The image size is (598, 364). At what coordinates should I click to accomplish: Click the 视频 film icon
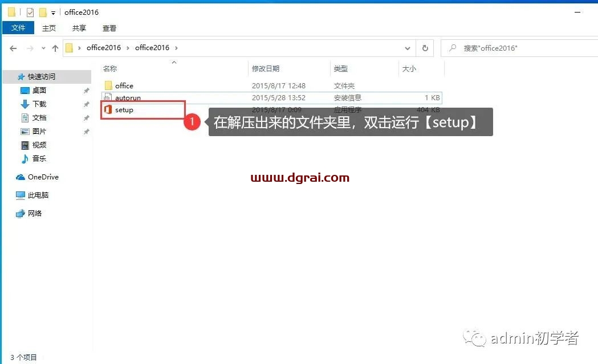(25, 145)
